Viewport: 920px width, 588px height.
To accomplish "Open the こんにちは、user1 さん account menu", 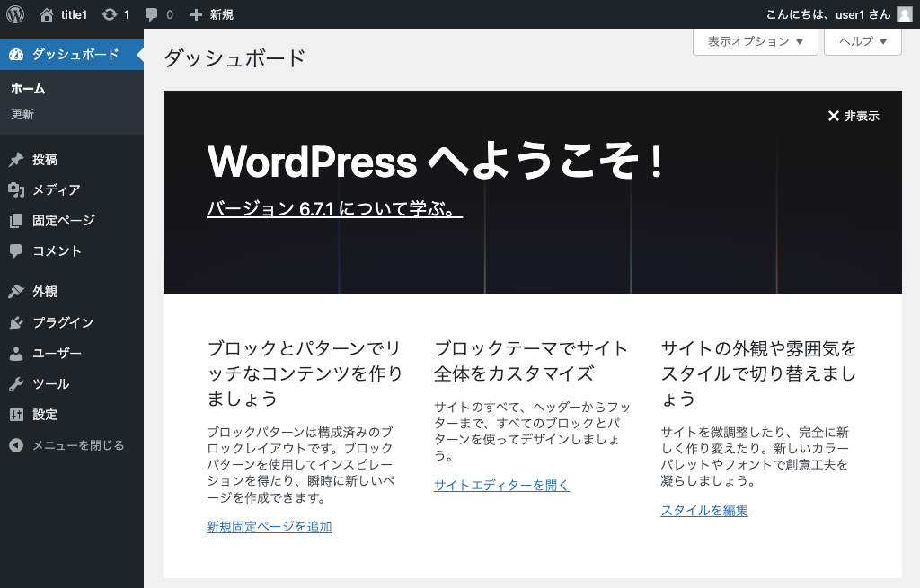I will tap(839, 14).
